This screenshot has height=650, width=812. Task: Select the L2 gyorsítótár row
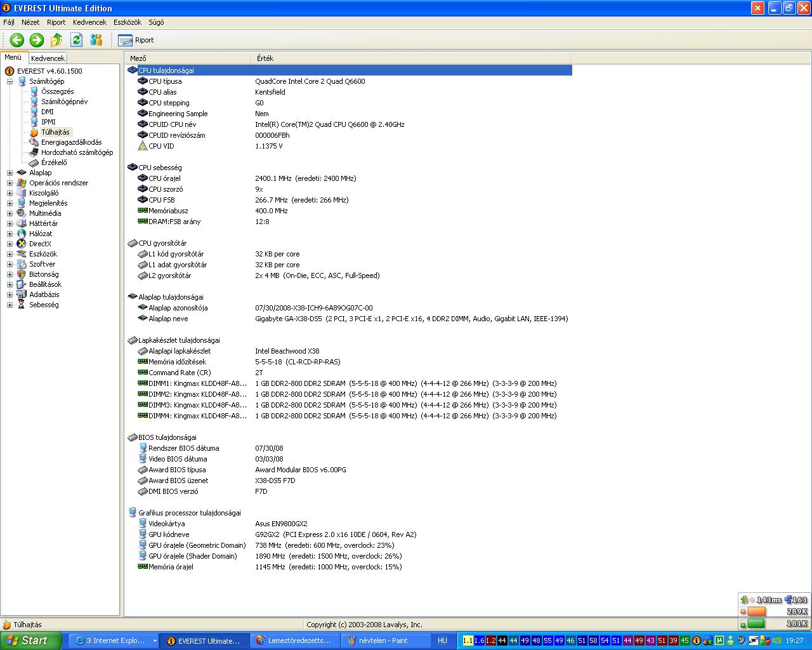coord(349,275)
